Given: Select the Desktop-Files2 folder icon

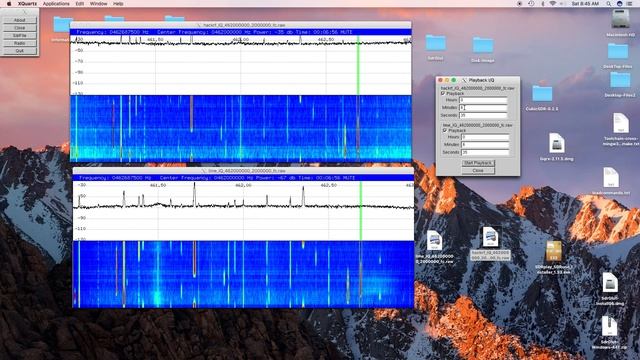Looking at the screenshot, I should (x=620, y=80).
